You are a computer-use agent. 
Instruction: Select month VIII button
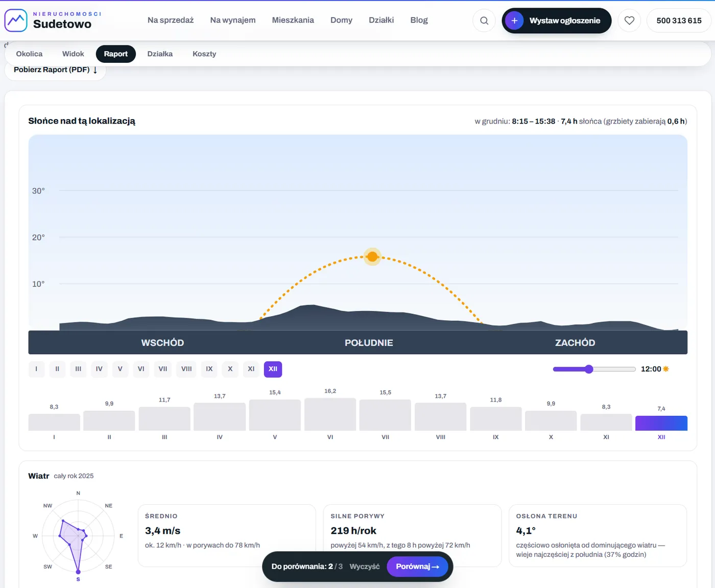tap(186, 369)
